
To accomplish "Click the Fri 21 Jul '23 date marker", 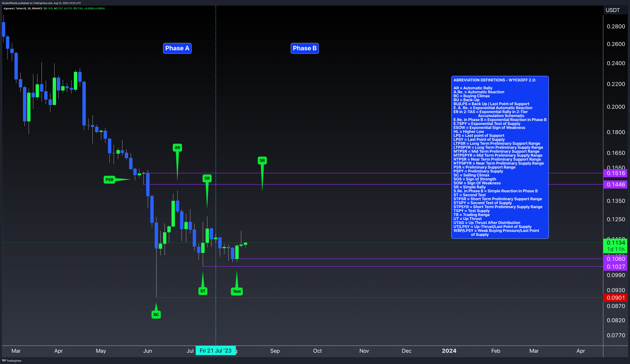I will pyautogui.click(x=215, y=351).
